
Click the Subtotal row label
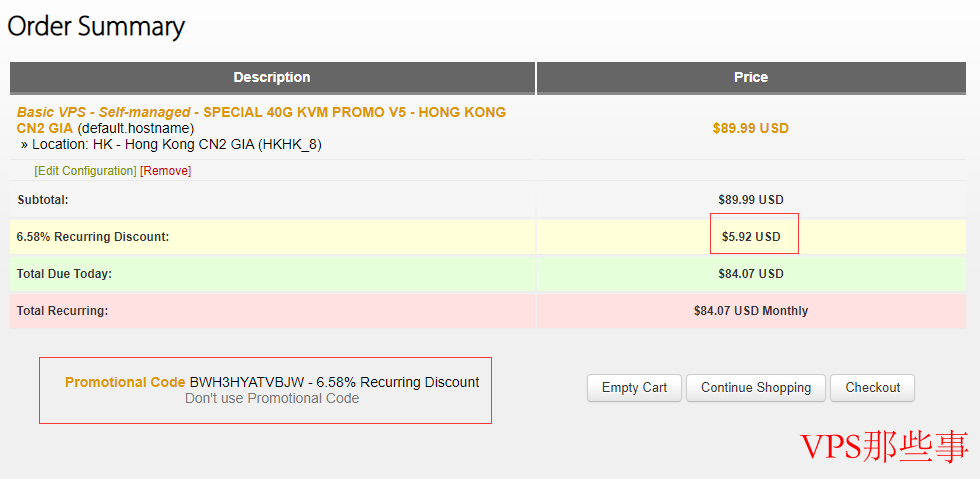tap(43, 200)
